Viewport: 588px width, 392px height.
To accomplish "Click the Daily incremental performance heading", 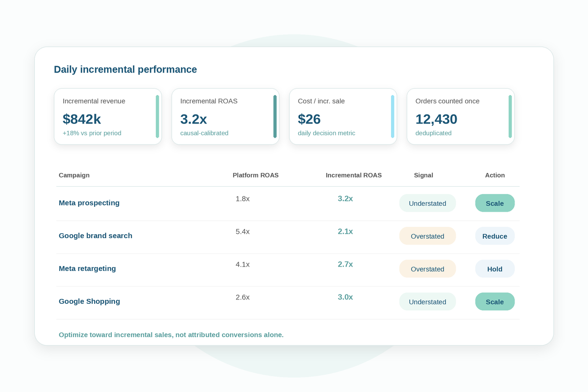I will (125, 70).
